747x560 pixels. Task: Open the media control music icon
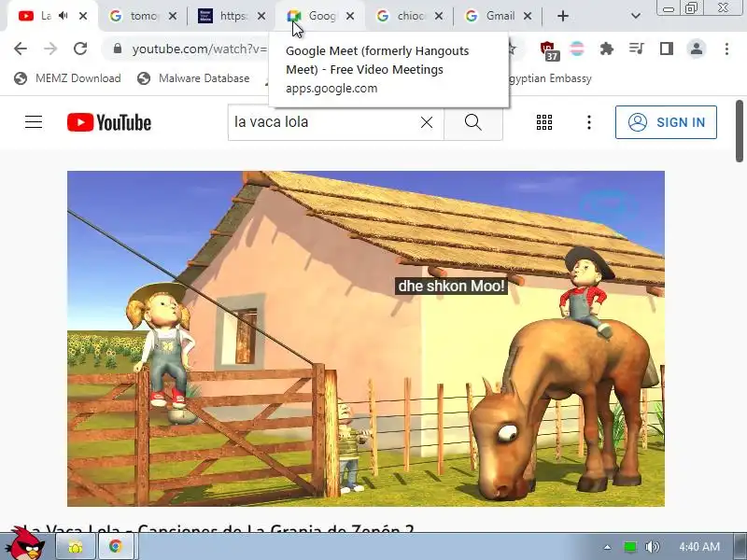tap(637, 49)
